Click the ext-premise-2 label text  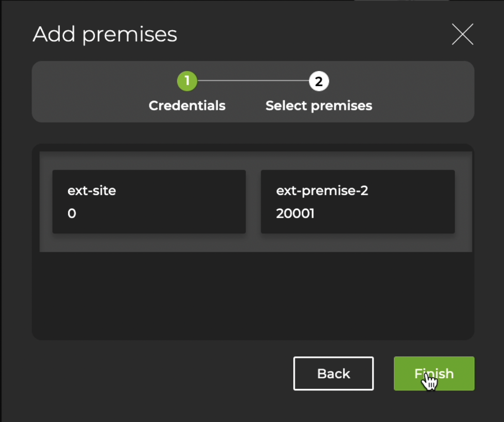point(323,191)
